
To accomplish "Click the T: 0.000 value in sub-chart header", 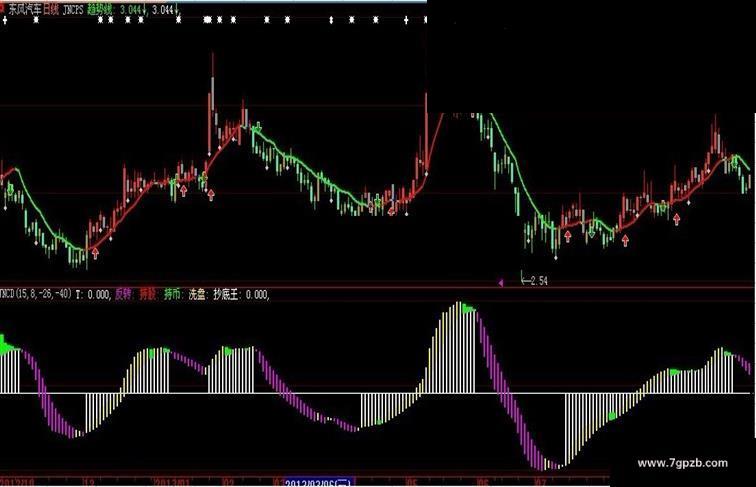I will point(93,294).
